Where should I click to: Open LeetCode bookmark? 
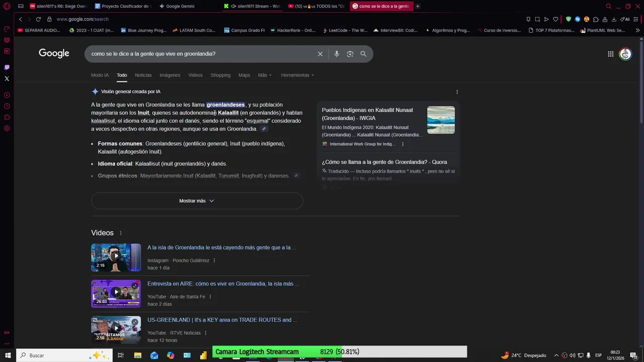pos(344,30)
